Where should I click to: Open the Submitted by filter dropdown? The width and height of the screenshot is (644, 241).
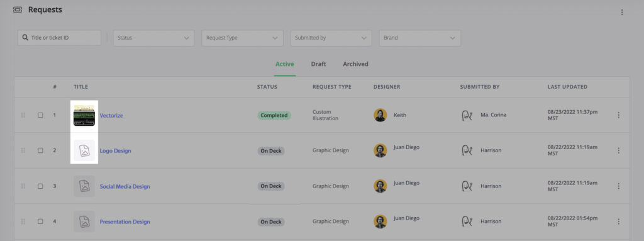[x=331, y=38]
